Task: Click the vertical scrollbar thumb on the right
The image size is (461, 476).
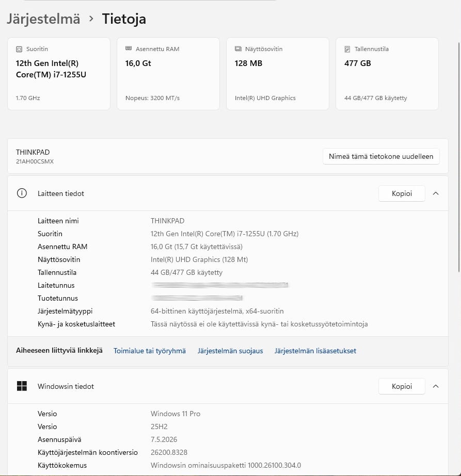Action: (x=459, y=157)
